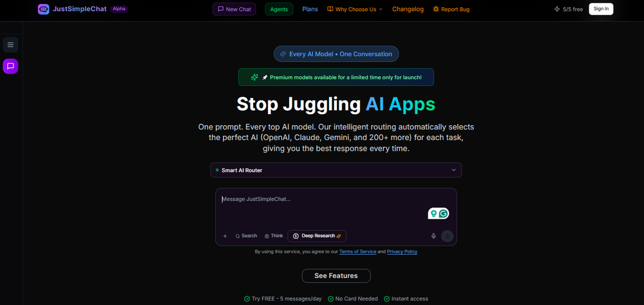Click the 5/5 free counter text
The image size is (644, 305).
point(573,9)
